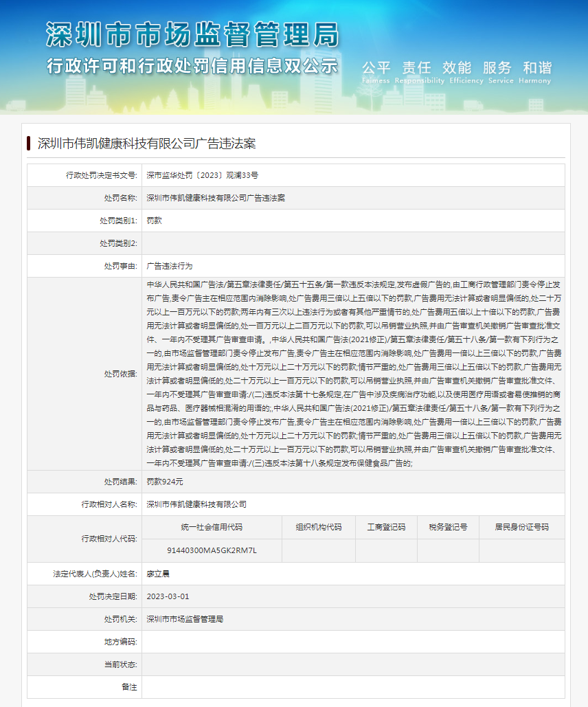Click the subtitle 行政许可和行政处罚信用信息双公示
The image size is (588, 707).
pos(192,66)
